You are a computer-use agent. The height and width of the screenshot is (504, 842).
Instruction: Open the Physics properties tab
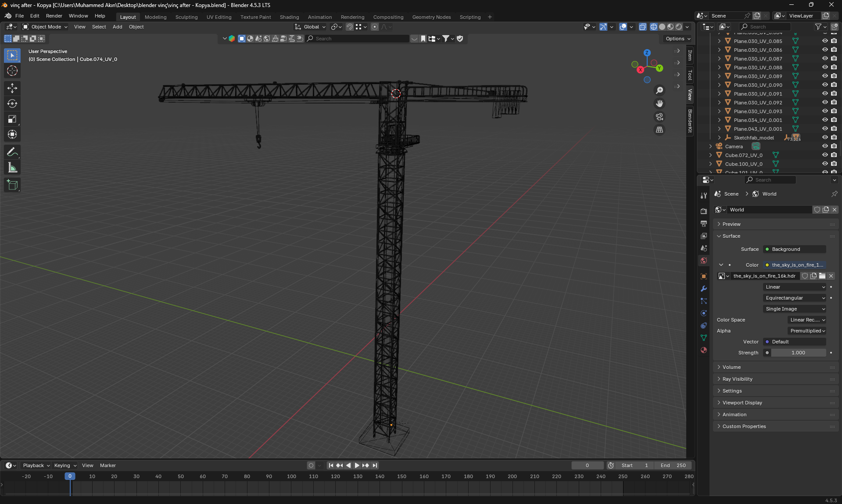coord(704,313)
